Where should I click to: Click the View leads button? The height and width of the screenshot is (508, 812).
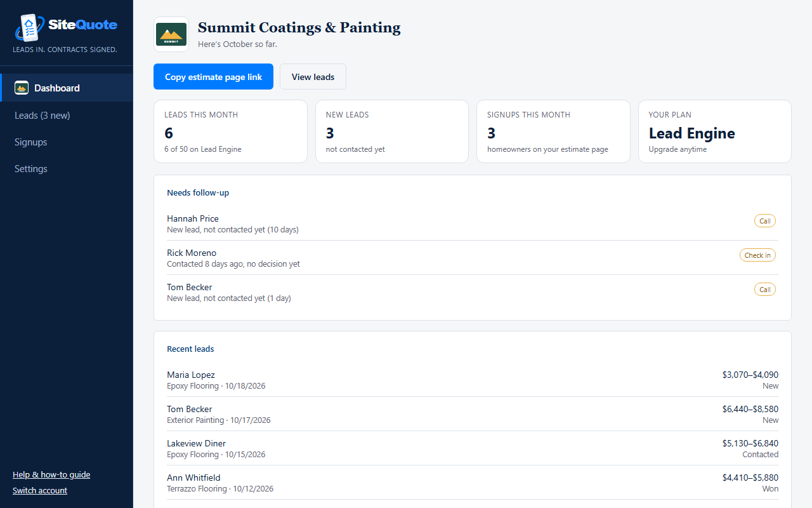pos(313,77)
